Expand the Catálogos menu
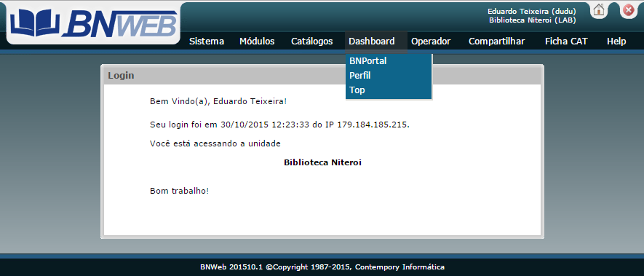 click(x=311, y=41)
